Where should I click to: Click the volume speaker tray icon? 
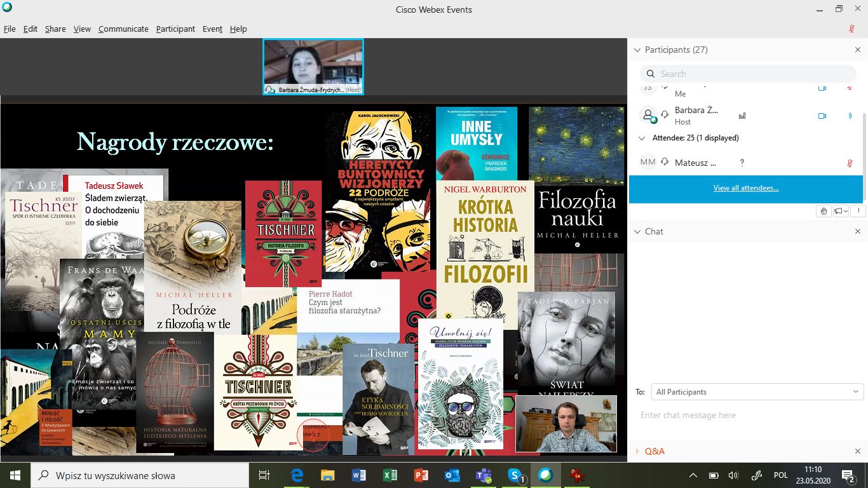click(733, 475)
